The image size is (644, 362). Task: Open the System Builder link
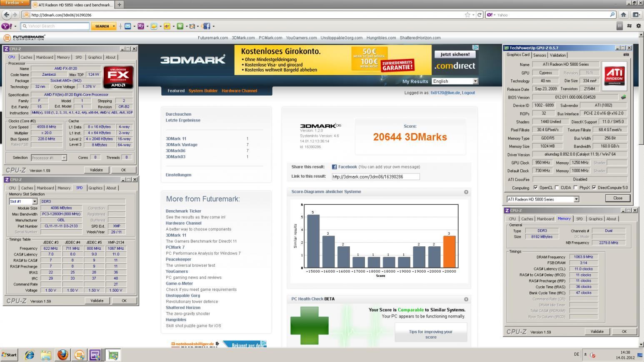click(202, 91)
